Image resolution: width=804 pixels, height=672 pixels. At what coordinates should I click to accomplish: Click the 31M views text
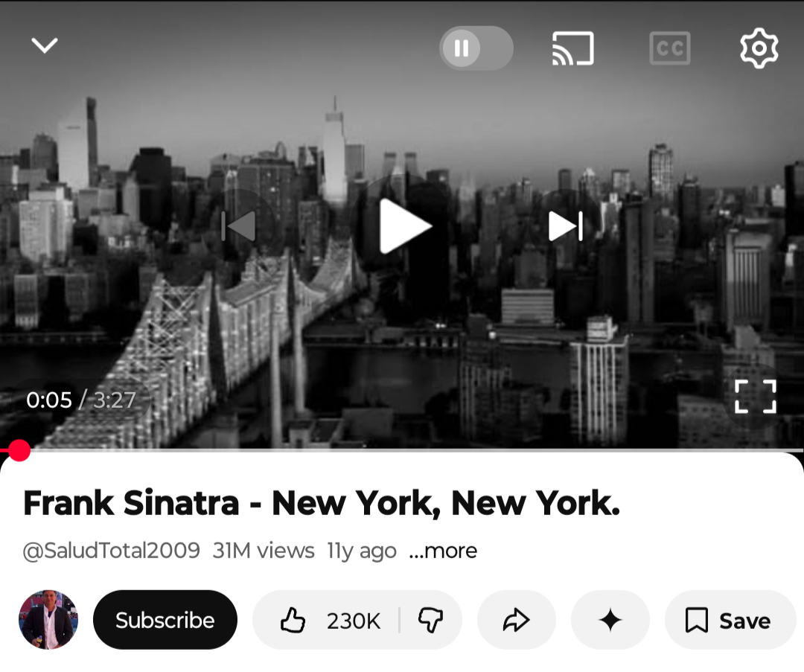tap(263, 551)
